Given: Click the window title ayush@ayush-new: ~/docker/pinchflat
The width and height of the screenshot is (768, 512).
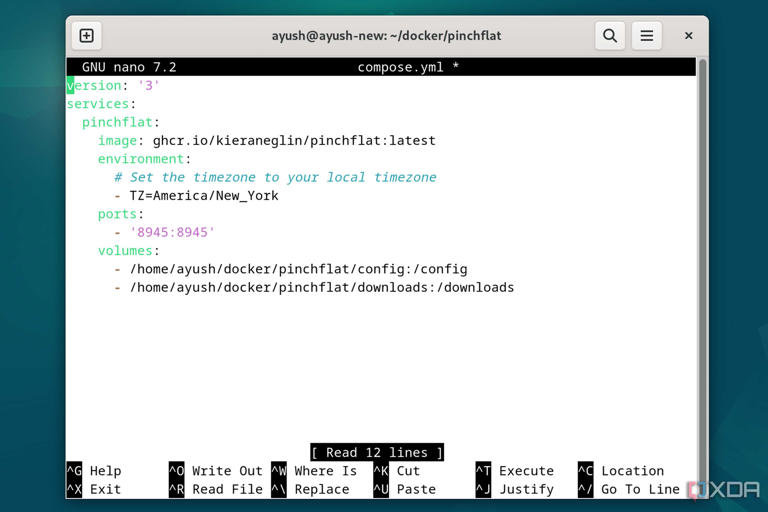Looking at the screenshot, I should (386, 36).
